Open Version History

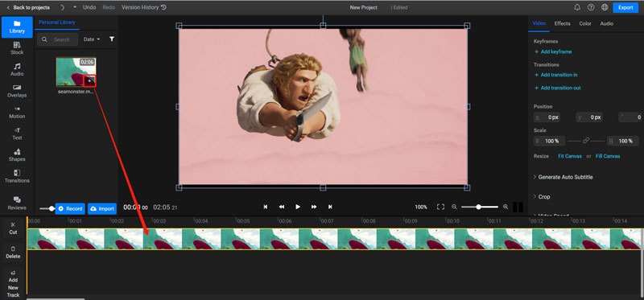(x=144, y=7)
